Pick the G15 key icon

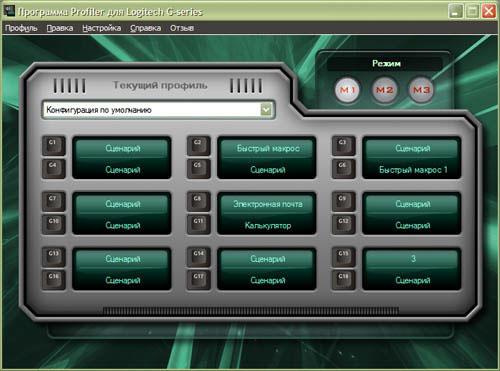pyautogui.click(x=343, y=257)
